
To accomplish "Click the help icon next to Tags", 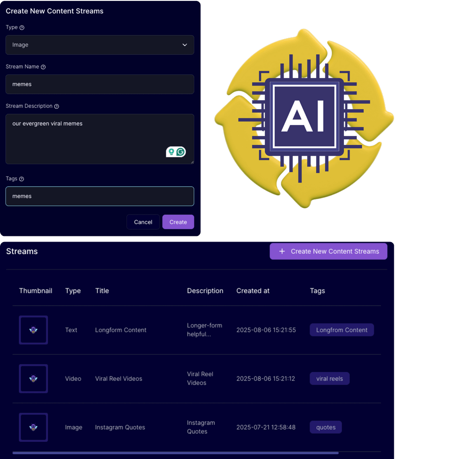I will [x=21, y=179].
